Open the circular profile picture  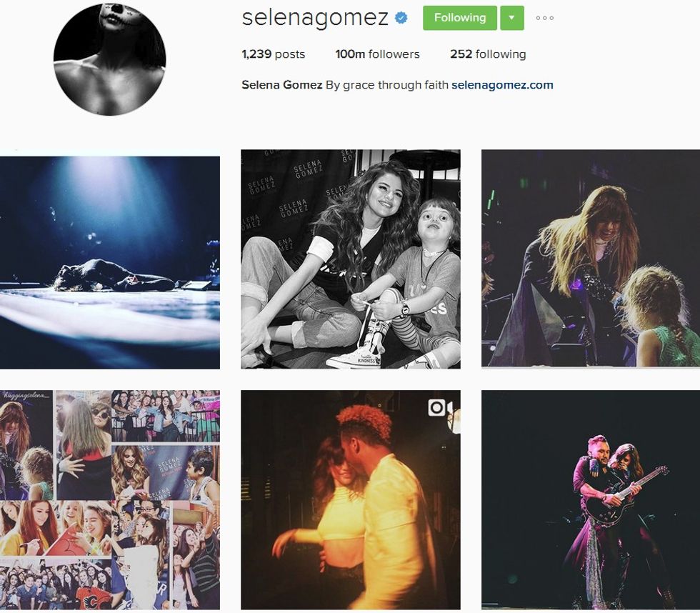(x=110, y=59)
